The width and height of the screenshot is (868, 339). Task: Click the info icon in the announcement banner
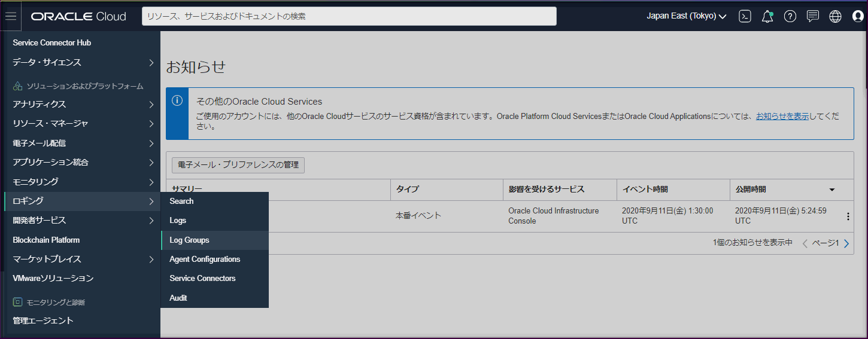[x=177, y=100]
